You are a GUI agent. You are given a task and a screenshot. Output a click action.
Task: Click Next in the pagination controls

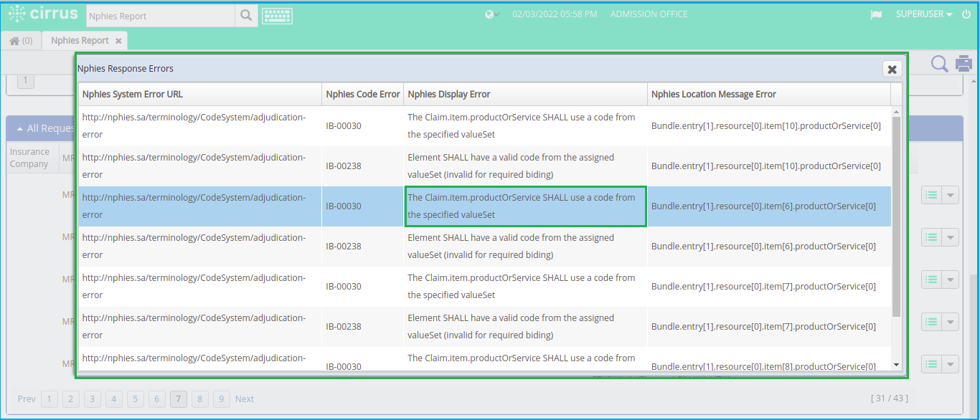[244, 398]
